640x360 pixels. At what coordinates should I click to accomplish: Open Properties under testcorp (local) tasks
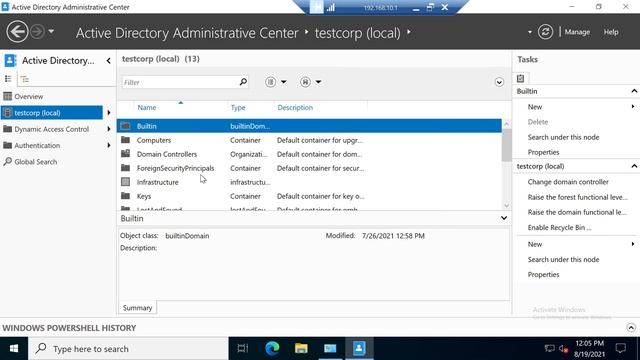click(543, 275)
